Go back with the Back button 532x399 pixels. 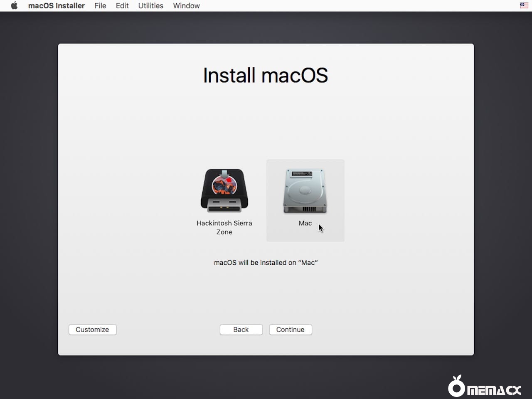[x=241, y=330]
